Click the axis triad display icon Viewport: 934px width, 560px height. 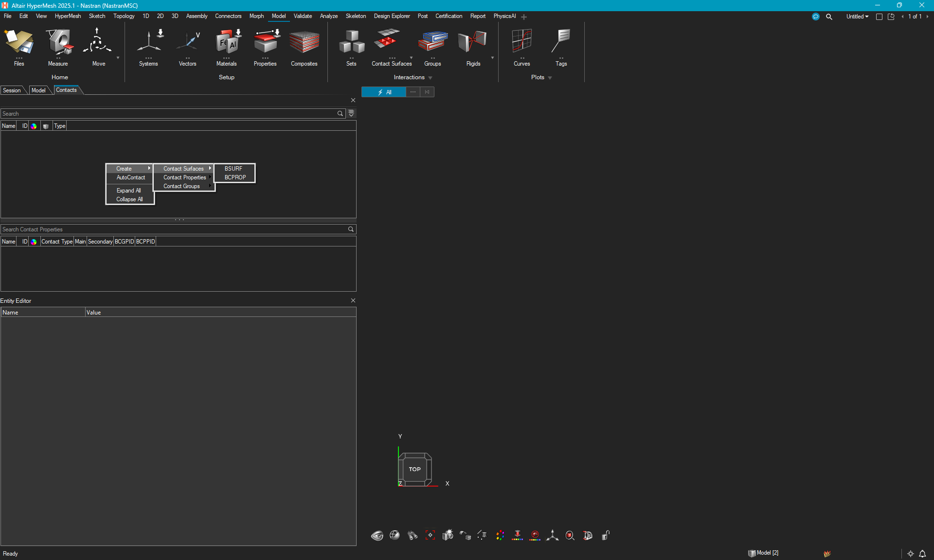pyautogui.click(x=552, y=535)
